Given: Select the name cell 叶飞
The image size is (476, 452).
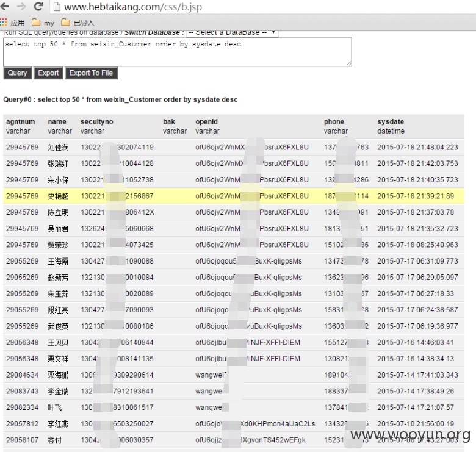Looking at the screenshot, I should point(55,407).
